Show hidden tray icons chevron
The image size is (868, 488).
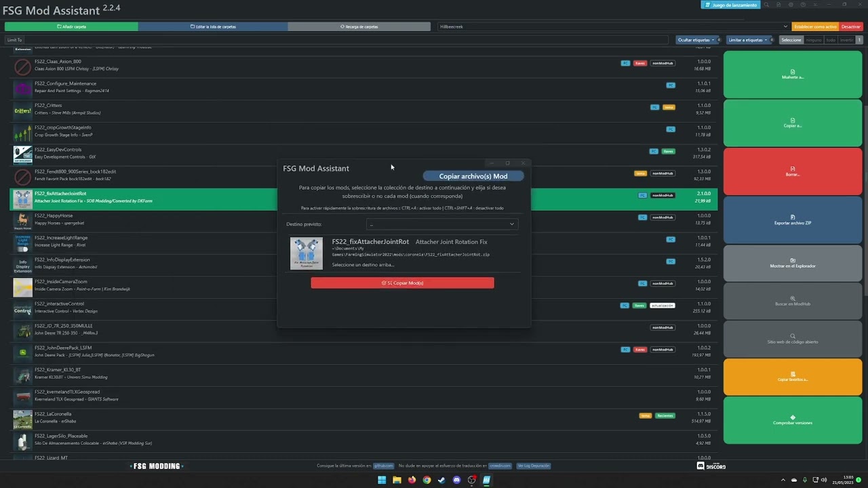[x=783, y=480]
